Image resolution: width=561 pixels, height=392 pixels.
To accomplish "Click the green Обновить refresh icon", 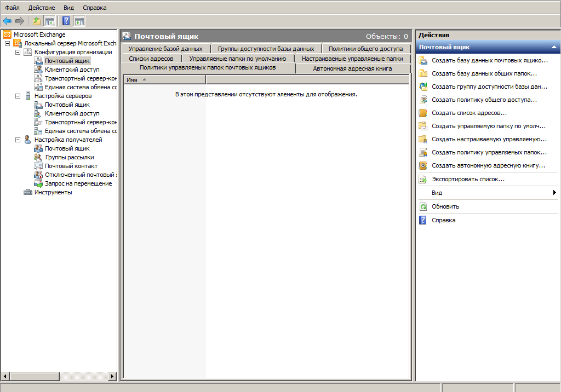I will 423,206.
